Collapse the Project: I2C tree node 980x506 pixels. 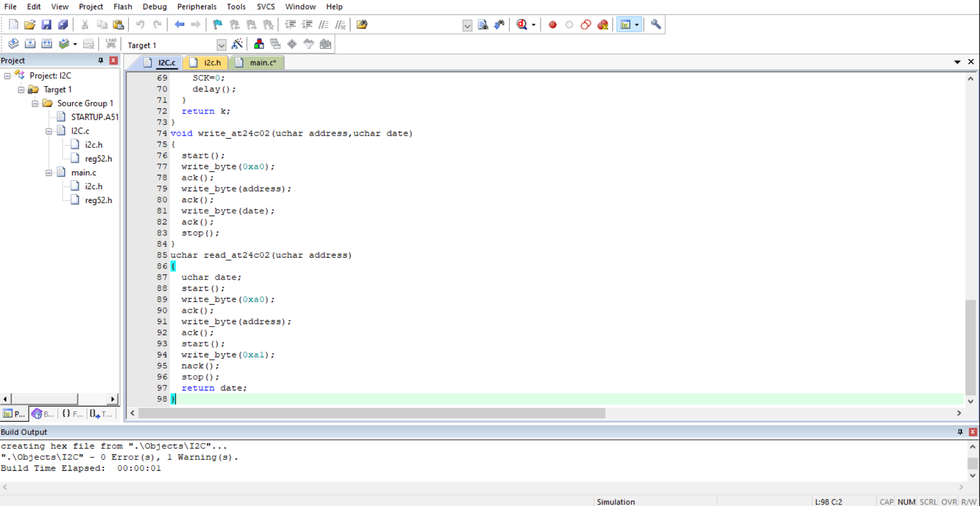7,76
